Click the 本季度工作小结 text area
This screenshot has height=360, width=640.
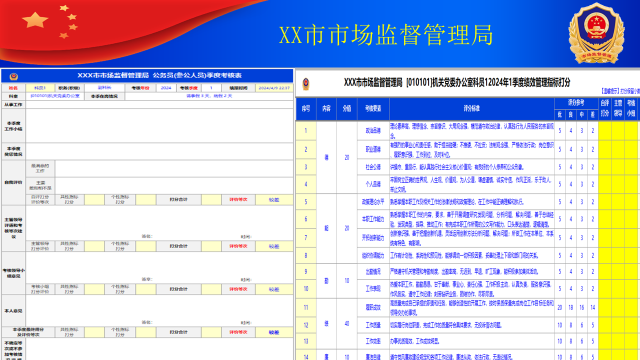(159, 126)
